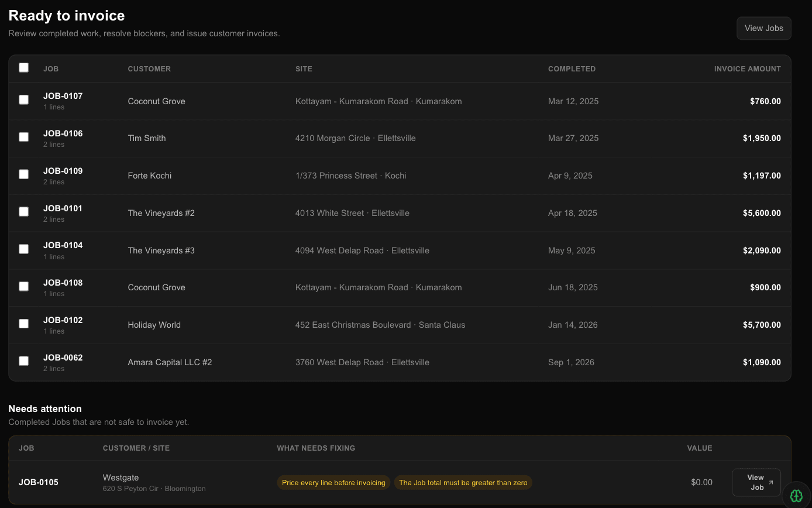Image resolution: width=812 pixels, height=508 pixels.
Task: Click customer Forte Kochi
Action: [x=150, y=176]
